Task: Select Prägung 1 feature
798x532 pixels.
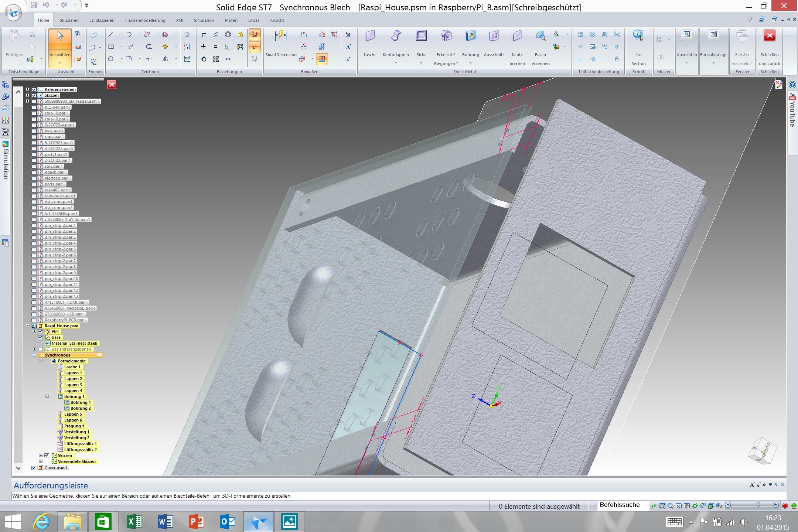Action: tap(74, 426)
